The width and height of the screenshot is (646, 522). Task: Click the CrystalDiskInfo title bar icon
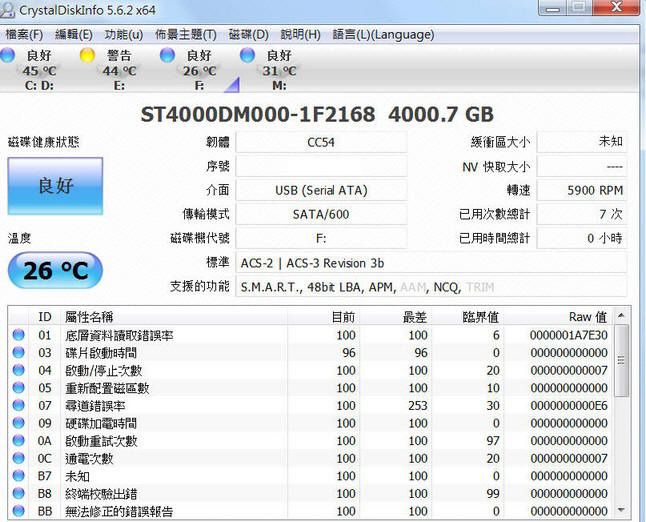[x=7, y=9]
